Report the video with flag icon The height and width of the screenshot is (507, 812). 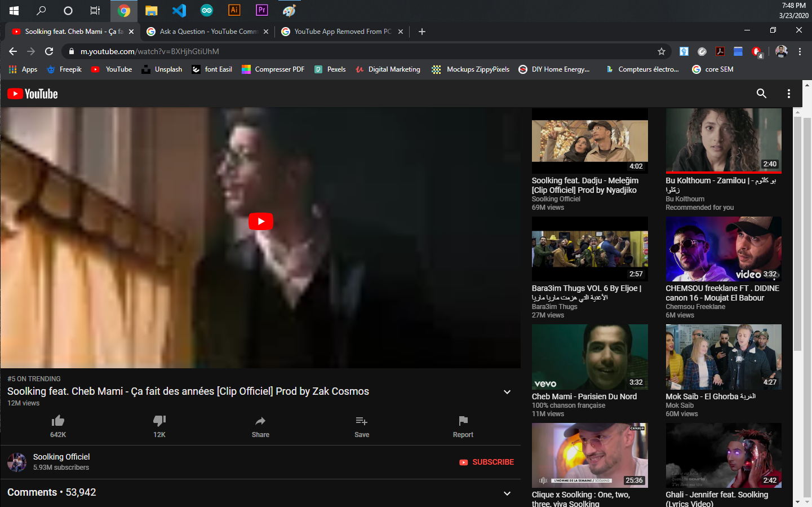[x=463, y=421]
